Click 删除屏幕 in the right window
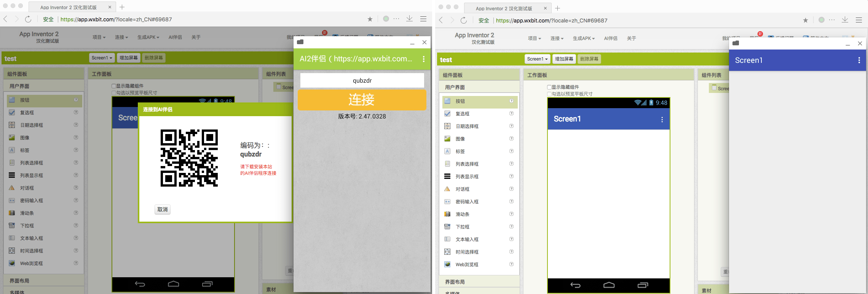868x294 pixels. 589,59
